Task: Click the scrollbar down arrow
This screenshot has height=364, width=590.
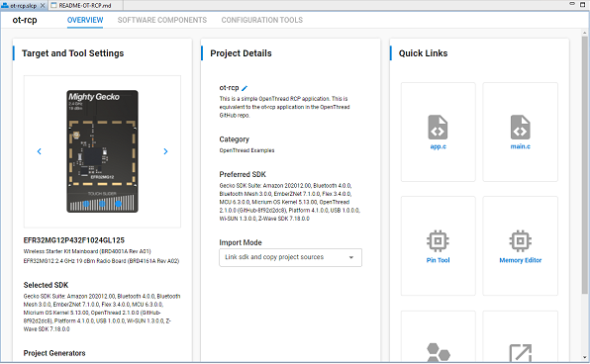Action: 584,358
